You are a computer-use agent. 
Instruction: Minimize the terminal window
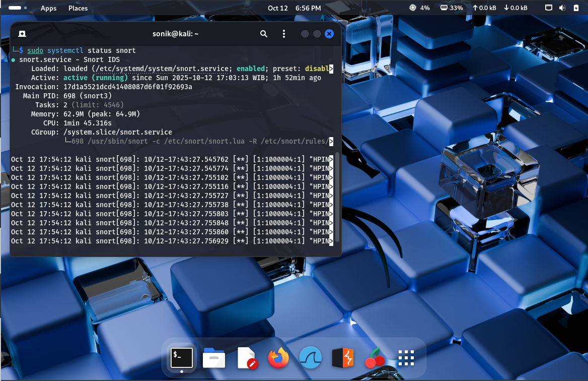pos(305,34)
